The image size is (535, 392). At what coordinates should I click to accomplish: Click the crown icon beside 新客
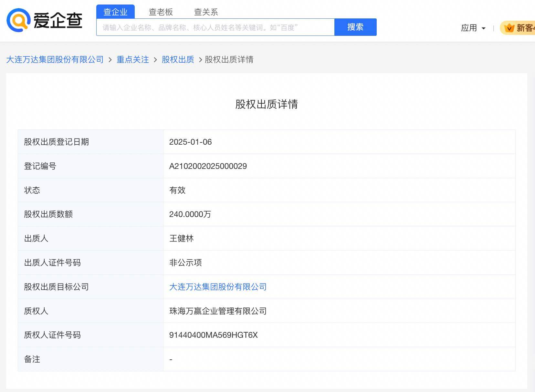click(x=509, y=28)
